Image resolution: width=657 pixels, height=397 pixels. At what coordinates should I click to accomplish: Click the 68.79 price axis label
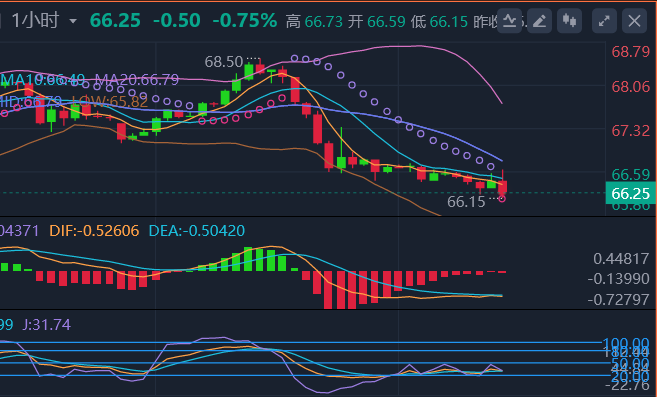pos(631,52)
